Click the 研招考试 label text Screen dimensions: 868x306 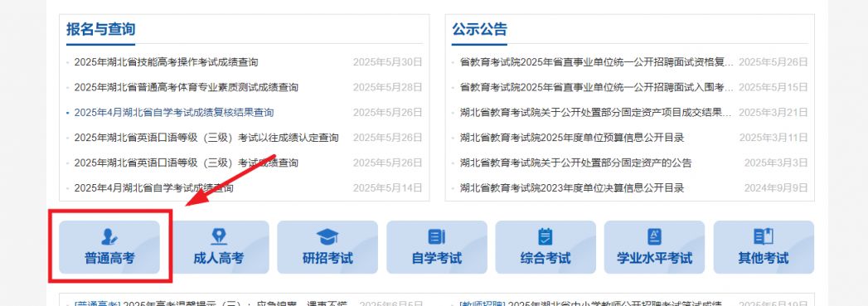tap(327, 259)
